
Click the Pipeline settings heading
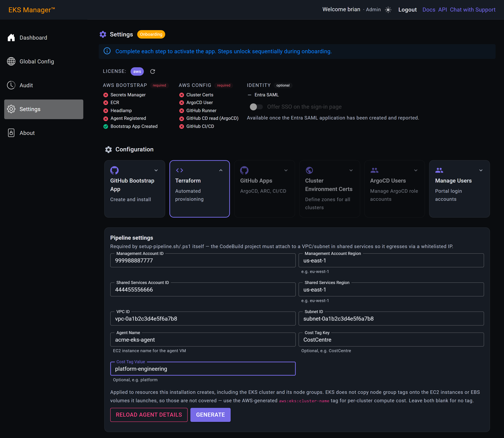coord(132,238)
